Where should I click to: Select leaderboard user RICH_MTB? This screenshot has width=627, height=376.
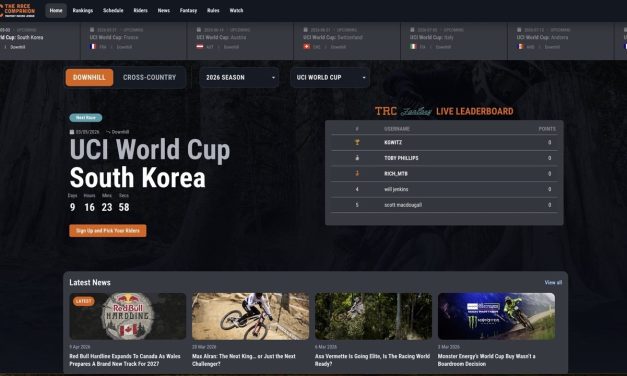coord(396,174)
